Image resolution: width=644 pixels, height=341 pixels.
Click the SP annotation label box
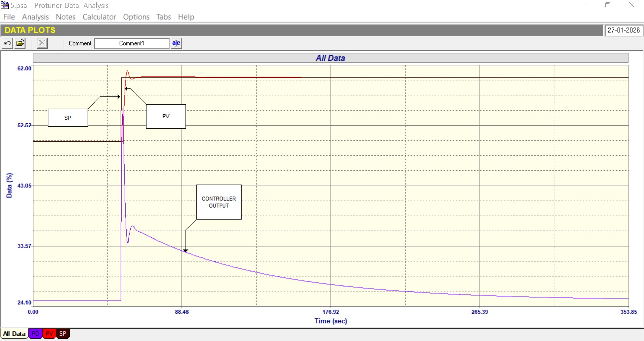click(x=68, y=118)
